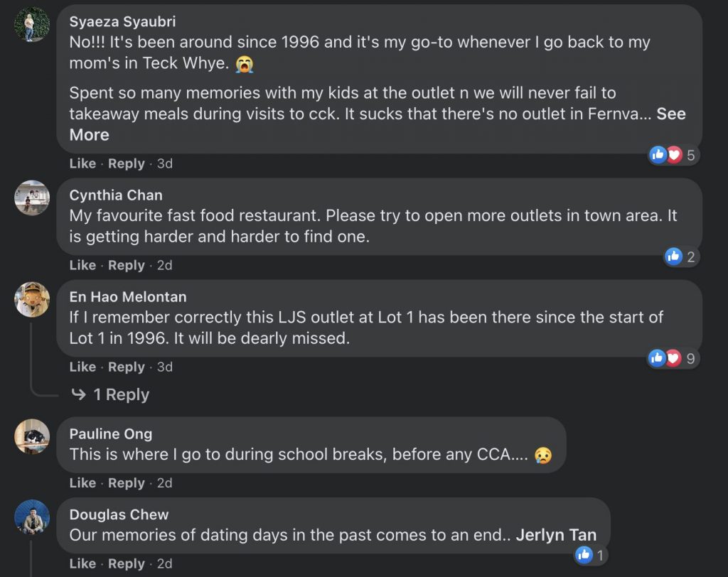Click Pauline Ong's profile picture
The height and width of the screenshot is (577, 728).
(32, 436)
